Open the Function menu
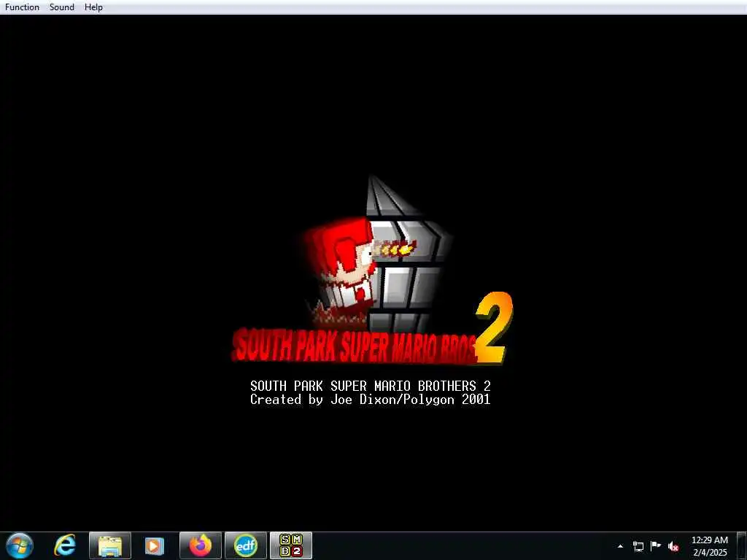Screen dimensions: 747x560 pyautogui.click(x=22, y=7)
